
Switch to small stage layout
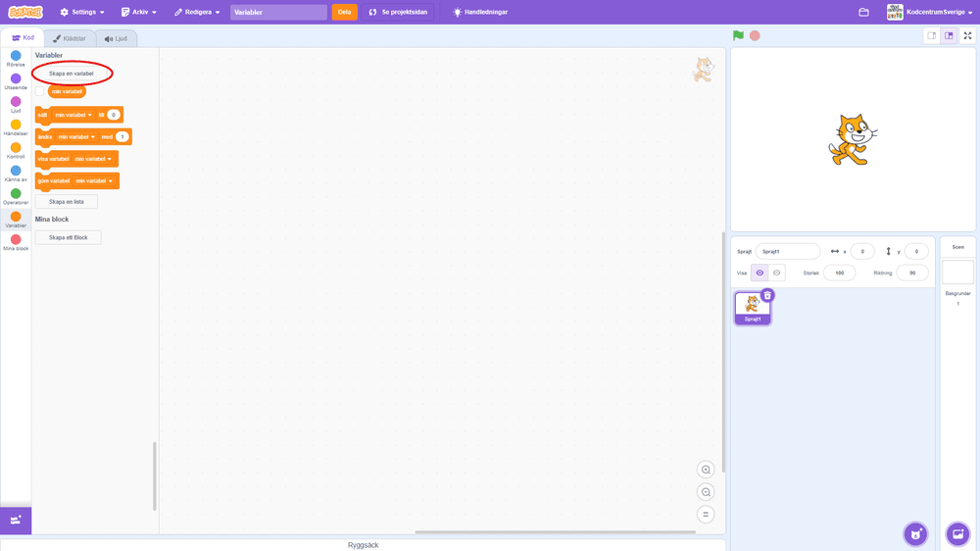pyautogui.click(x=932, y=35)
